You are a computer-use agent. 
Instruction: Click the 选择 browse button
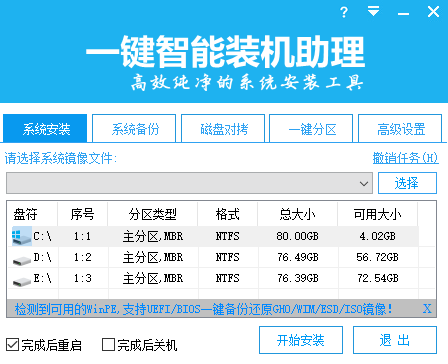[x=407, y=183]
